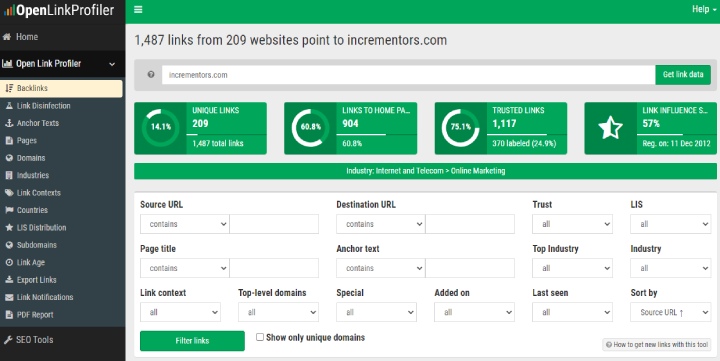The width and height of the screenshot is (720, 361).
Task: Click the Page title text field
Action: tap(274, 268)
